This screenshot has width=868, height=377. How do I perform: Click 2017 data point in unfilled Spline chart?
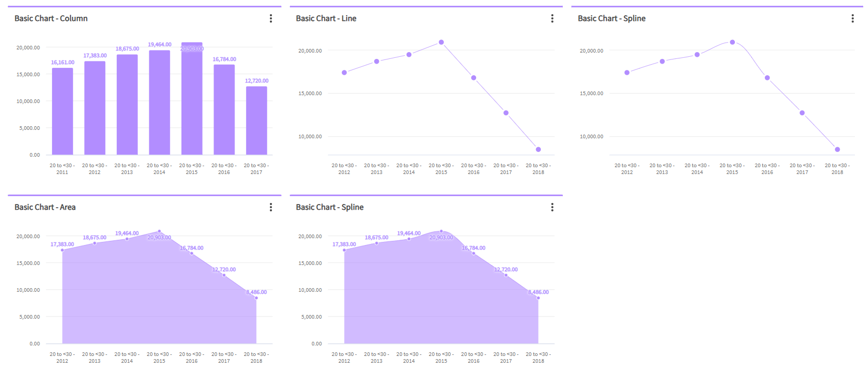click(x=802, y=113)
